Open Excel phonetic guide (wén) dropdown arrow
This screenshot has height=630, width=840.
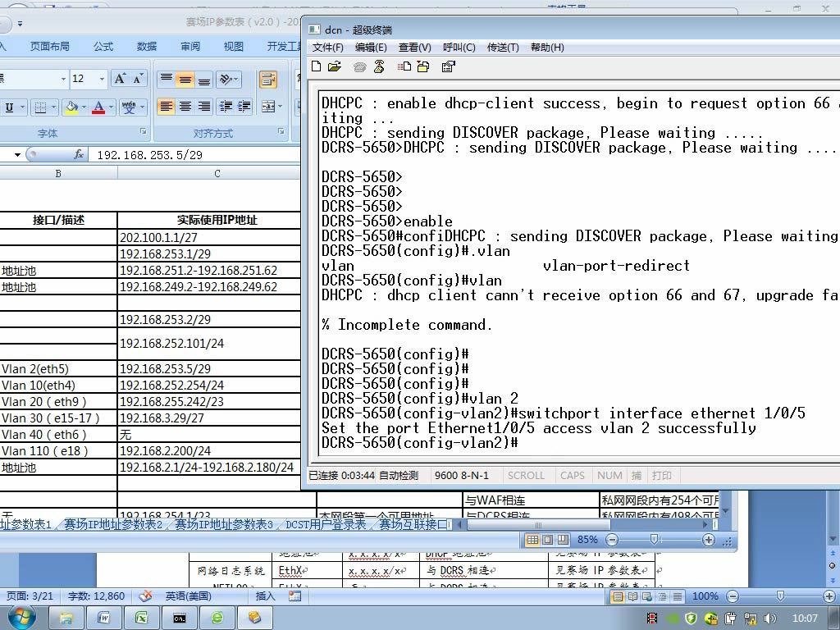coord(142,107)
